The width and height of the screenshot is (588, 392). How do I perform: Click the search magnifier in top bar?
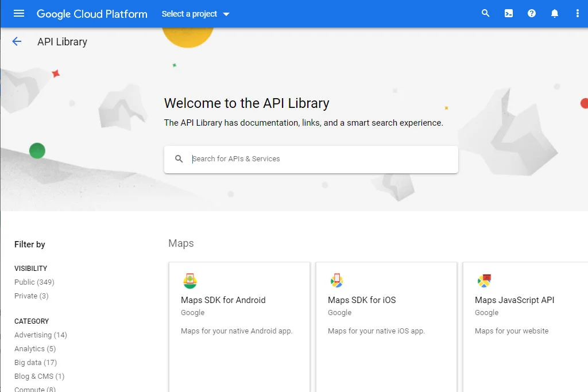tap(486, 14)
